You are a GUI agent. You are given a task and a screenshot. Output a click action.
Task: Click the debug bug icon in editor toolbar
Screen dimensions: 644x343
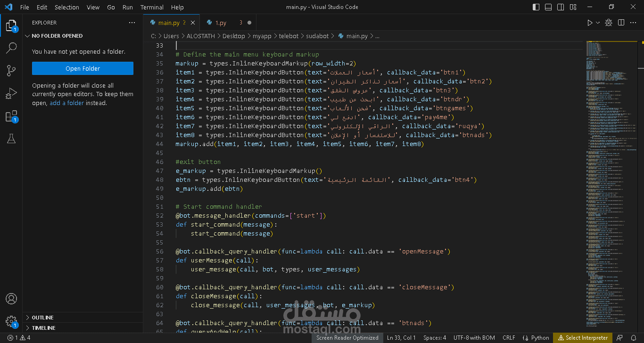coord(609,23)
